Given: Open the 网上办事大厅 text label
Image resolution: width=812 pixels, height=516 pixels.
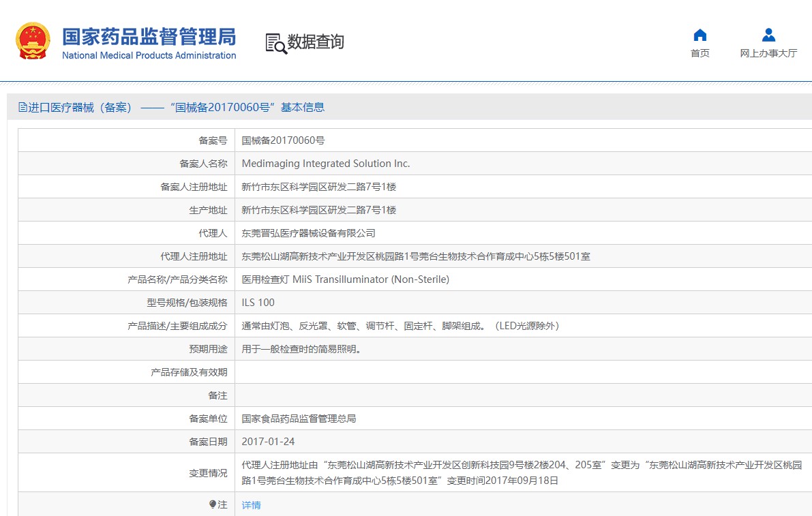Looking at the screenshot, I should 768,53.
